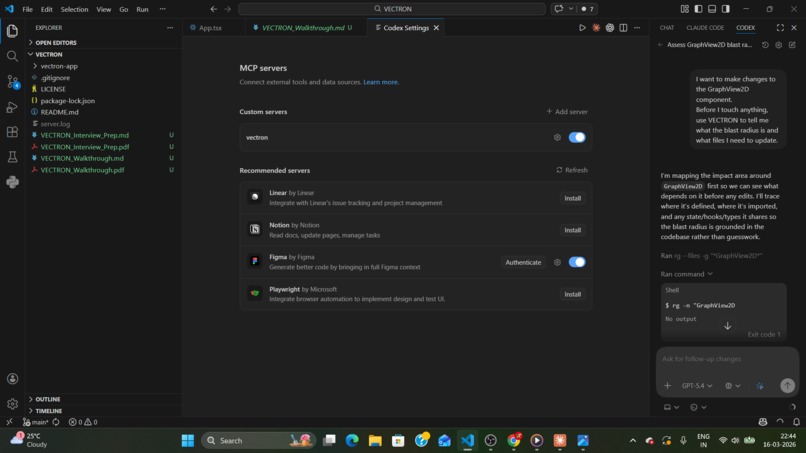This screenshot has width=806, height=453.
Task: Open the local environment dropdown below Codex input
Action: (x=671, y=407)
